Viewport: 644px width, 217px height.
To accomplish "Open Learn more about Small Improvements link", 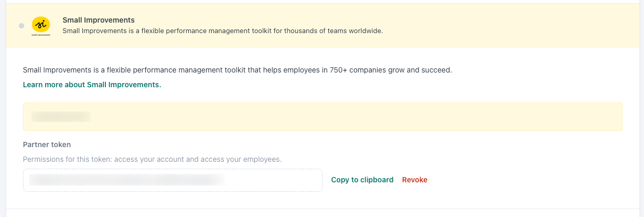I will pyautogui.click(x=92, y=85).
